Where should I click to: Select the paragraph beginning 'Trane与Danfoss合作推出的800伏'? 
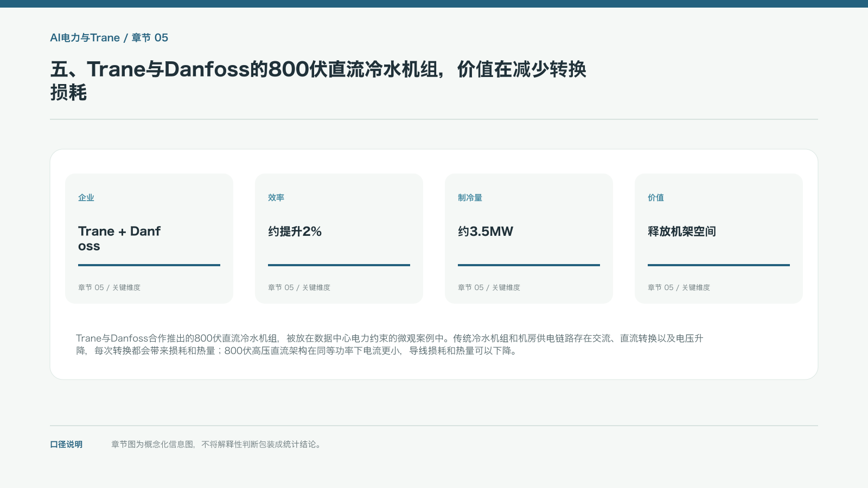point(390,344)
